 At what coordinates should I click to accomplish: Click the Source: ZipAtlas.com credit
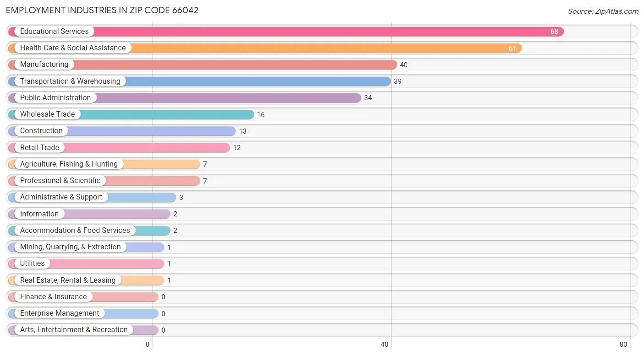(x=603, y=11)
